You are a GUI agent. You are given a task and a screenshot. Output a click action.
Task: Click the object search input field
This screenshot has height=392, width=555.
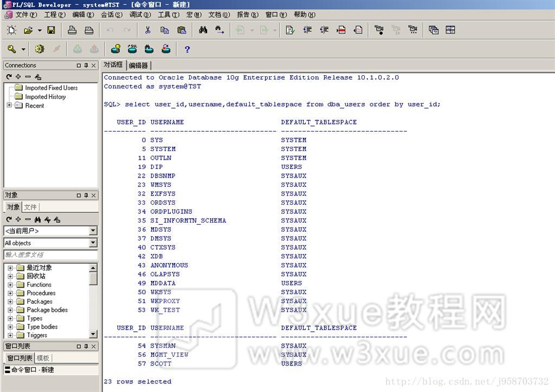tap(50, 254)
